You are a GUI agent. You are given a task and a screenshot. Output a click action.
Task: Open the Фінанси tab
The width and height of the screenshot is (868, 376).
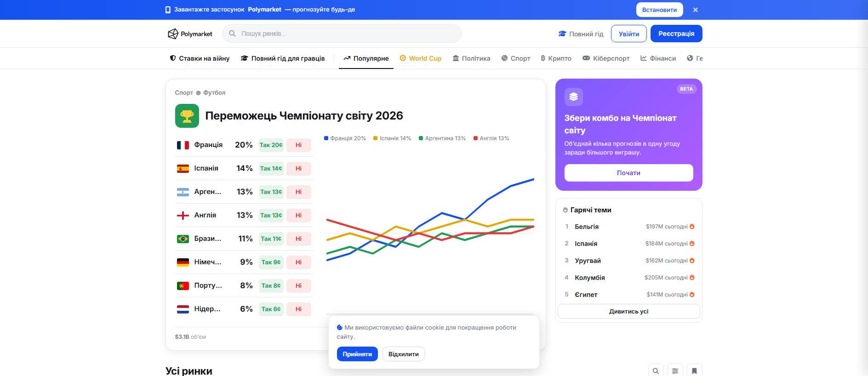(658, 58)
